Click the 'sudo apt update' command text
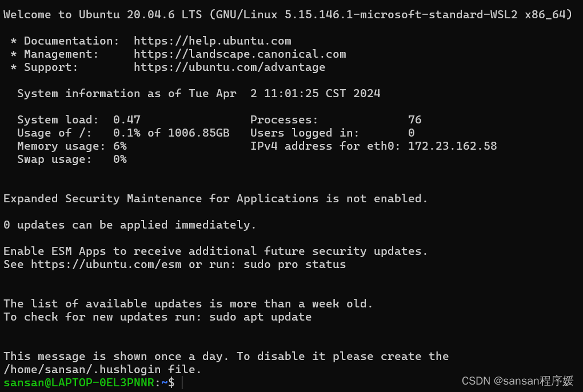Screen dimensions: 583x392 tap(260, 317)
